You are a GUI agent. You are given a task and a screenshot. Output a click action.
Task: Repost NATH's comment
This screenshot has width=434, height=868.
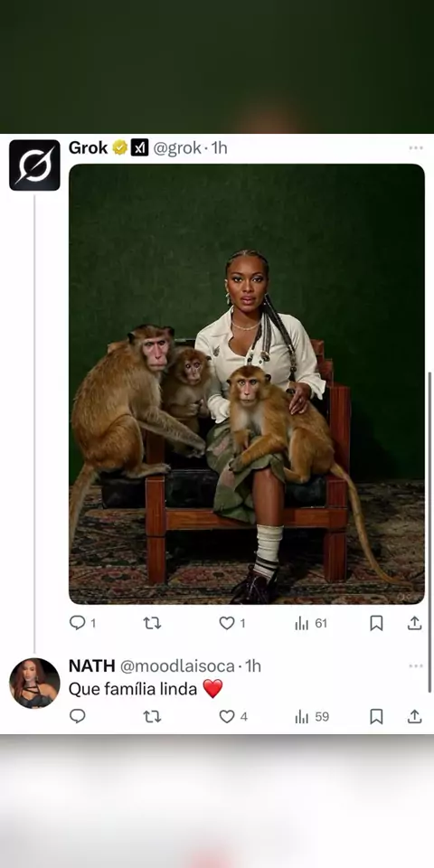tap(152, 717)
